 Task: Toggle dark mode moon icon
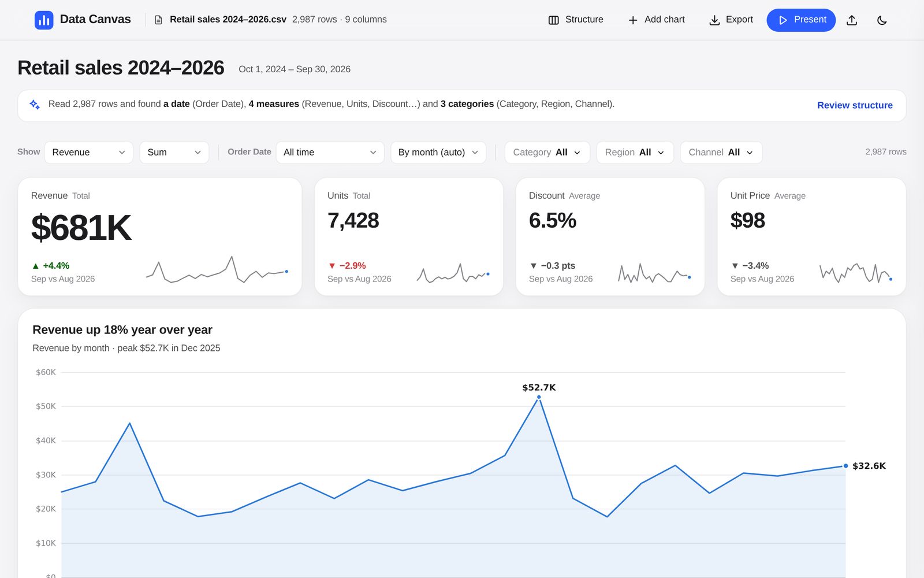882,20
